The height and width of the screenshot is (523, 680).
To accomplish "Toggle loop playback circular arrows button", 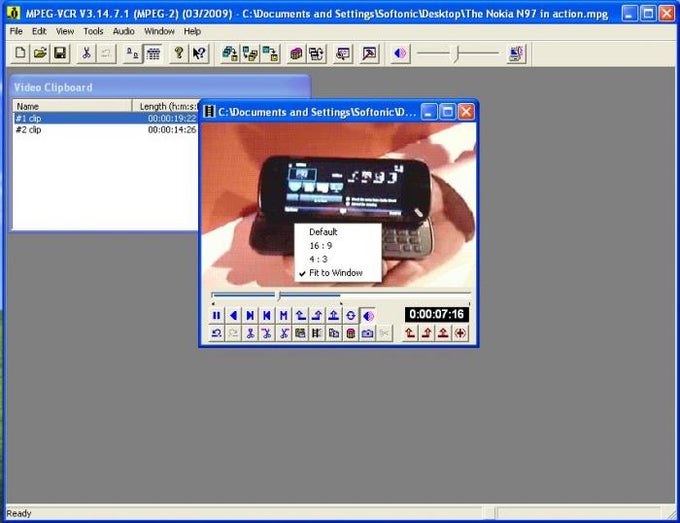I will click(x=350, y=316).
